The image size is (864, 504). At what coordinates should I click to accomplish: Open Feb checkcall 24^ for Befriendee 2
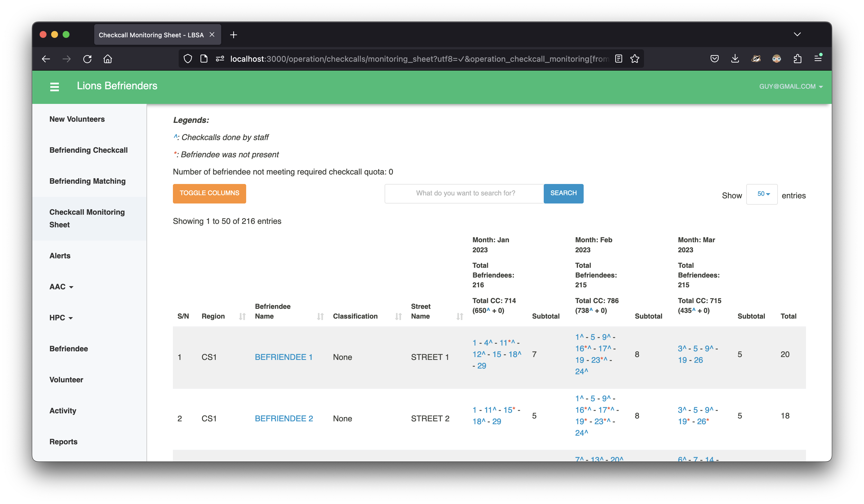click(581, 433)
